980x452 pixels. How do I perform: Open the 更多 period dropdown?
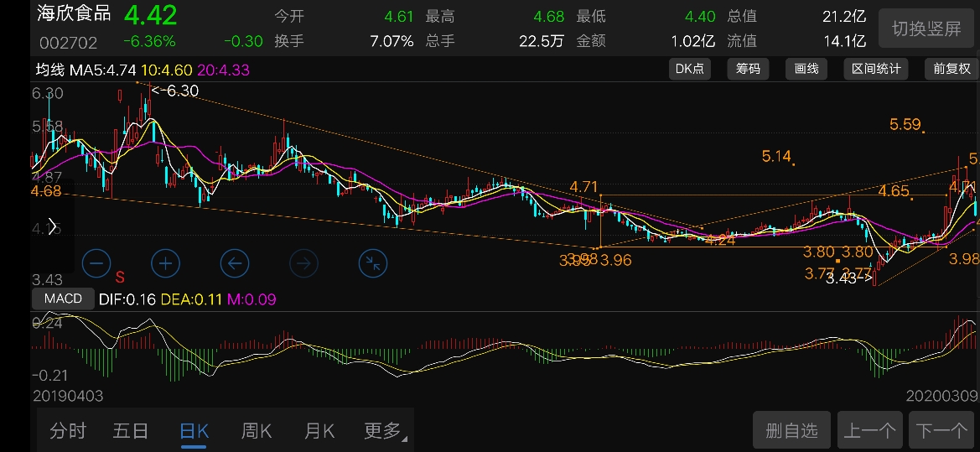(x=384, y=430)
